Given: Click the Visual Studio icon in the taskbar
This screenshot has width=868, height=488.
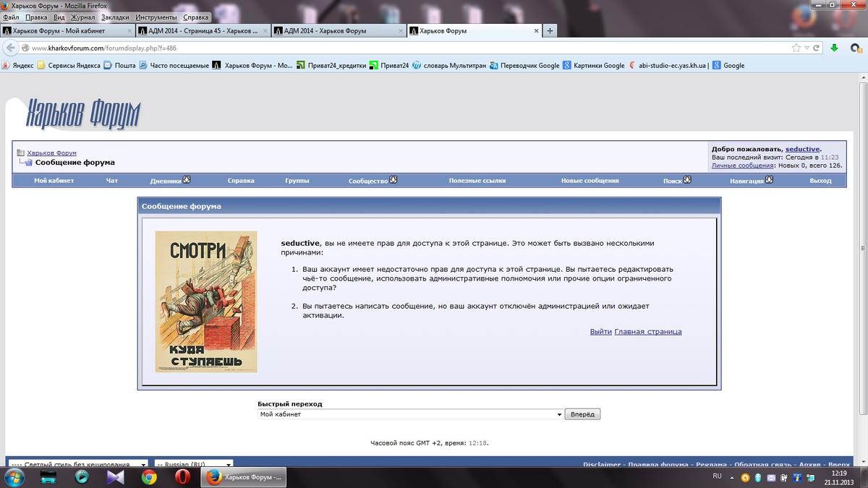Looking at the screenshot, I should pyautogui.click(x=115, y=477).
